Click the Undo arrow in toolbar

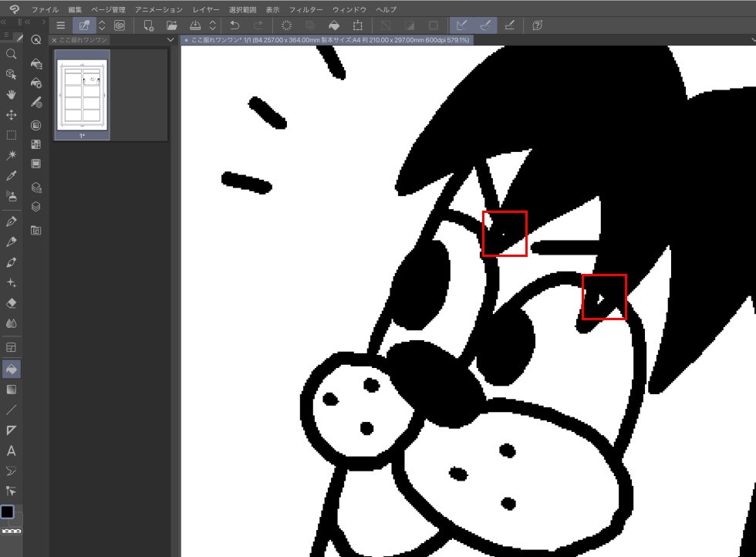tap(235, 25)
